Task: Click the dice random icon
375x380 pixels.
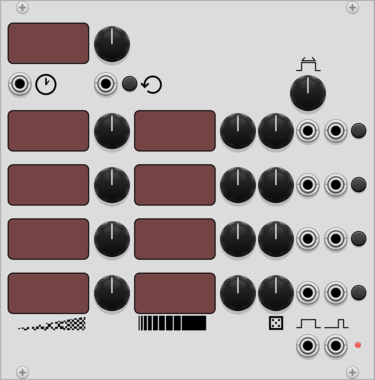Action: coord(276,323)
